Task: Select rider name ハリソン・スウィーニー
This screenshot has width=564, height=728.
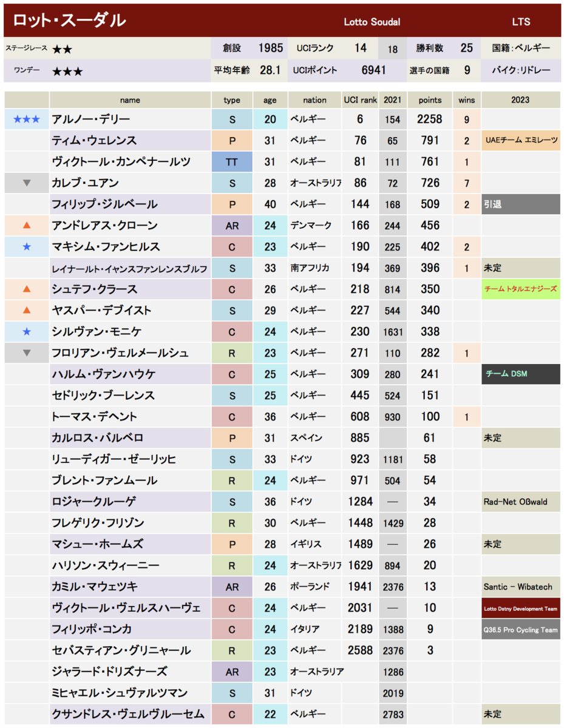Action: [106, 565]
